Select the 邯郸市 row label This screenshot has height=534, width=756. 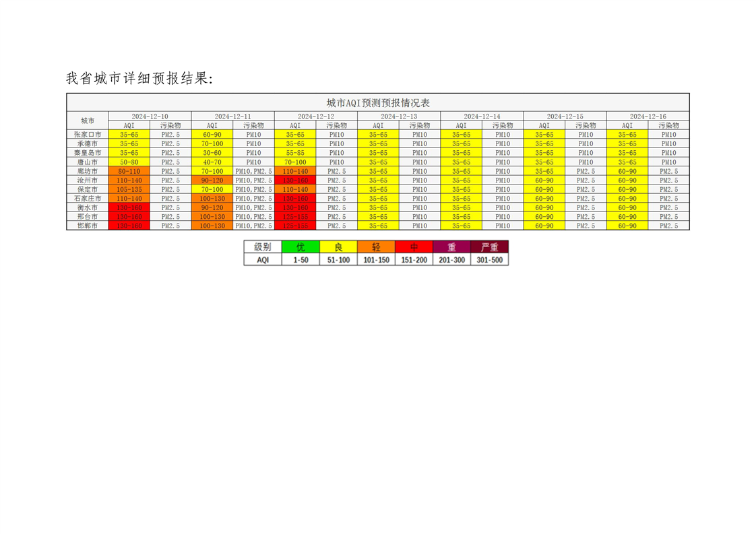coord(88,226)
